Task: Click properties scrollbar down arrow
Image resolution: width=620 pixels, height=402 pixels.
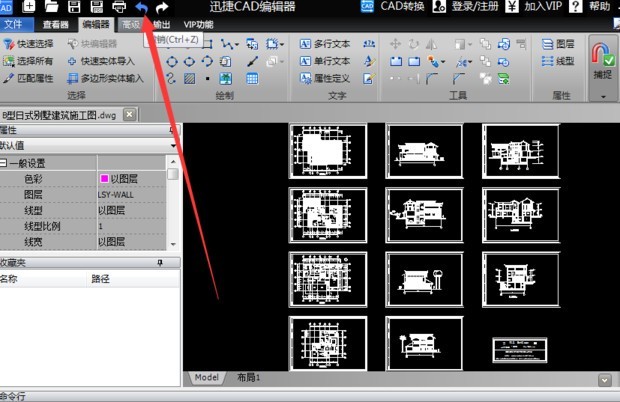Action: pyautogui.click(x=173, y=244)
